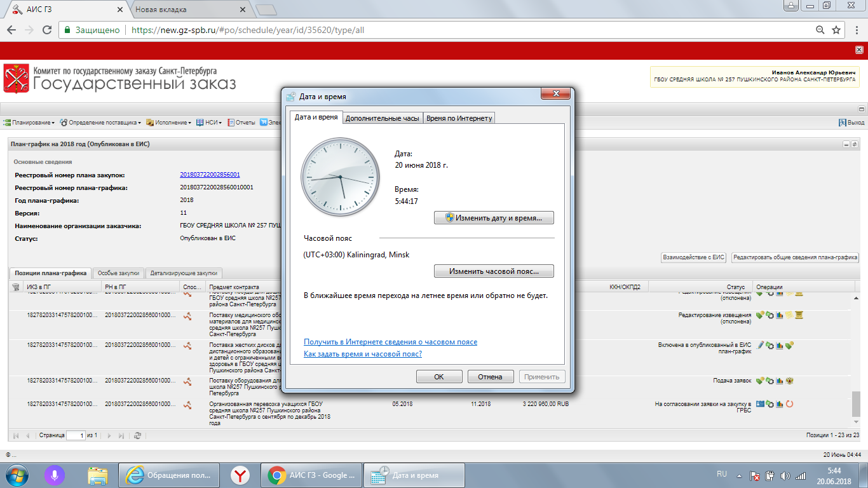Click the filter funnel icon in the grid header
868x488 pixels.
pyautogui.click(x=16, y=287)
